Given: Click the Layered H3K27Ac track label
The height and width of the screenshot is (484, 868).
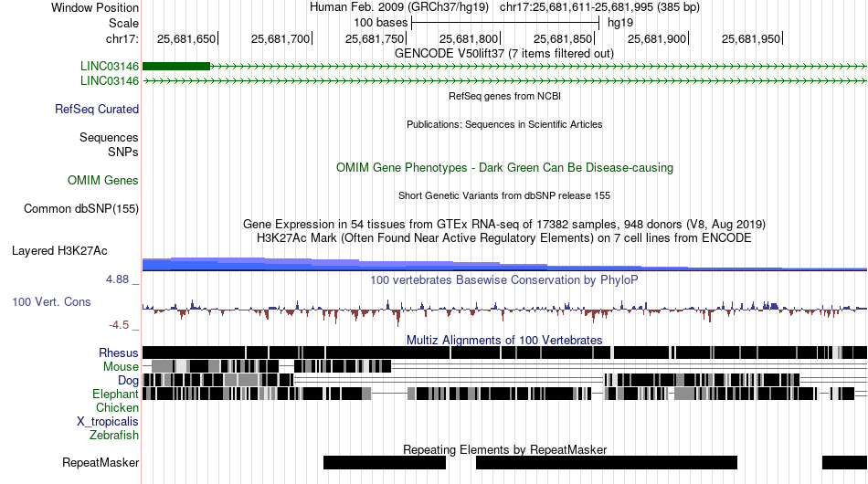Looking at the screenshot, I should pos(59,250).
